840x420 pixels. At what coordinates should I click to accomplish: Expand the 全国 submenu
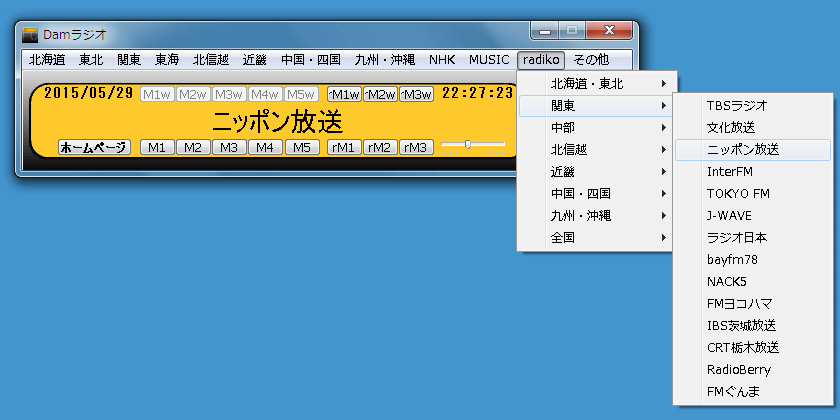pyautogui.click(x=595, y=237)
